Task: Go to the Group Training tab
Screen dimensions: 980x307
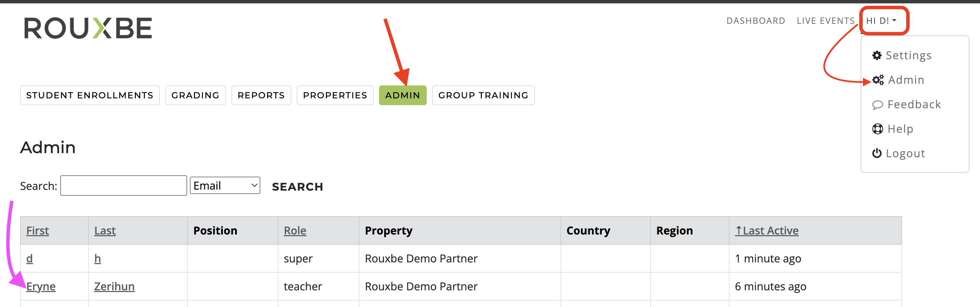Action: click(483, 95)
